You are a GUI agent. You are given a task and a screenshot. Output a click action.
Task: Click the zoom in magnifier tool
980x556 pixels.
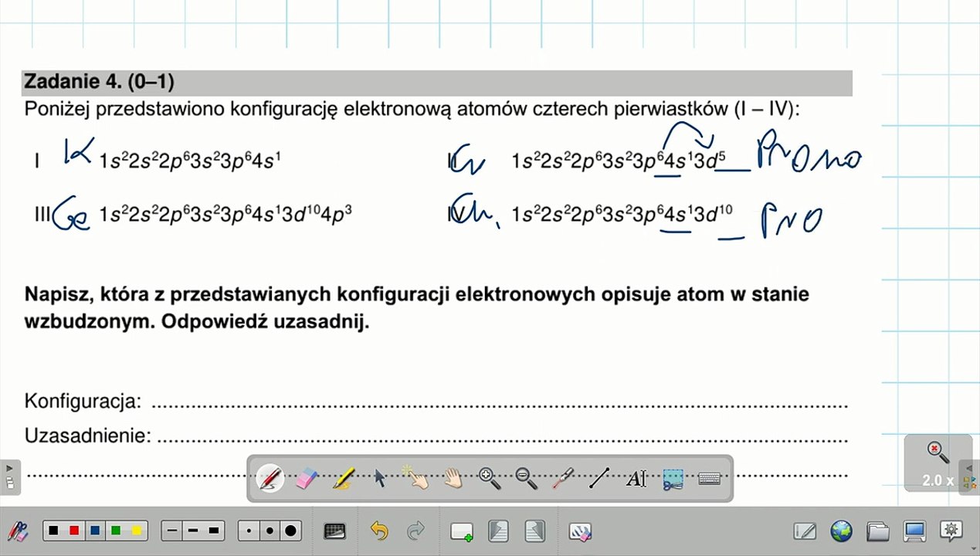[490, 479]
